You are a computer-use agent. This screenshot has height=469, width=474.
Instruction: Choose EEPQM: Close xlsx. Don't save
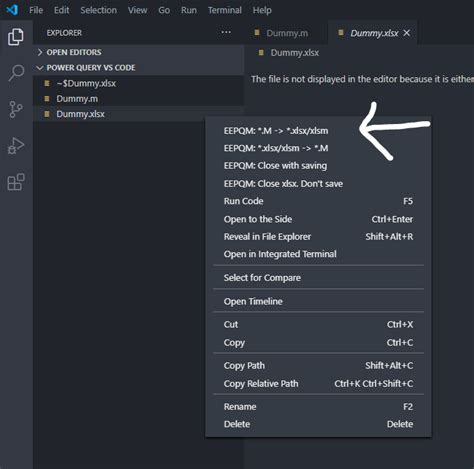(318, 184)
